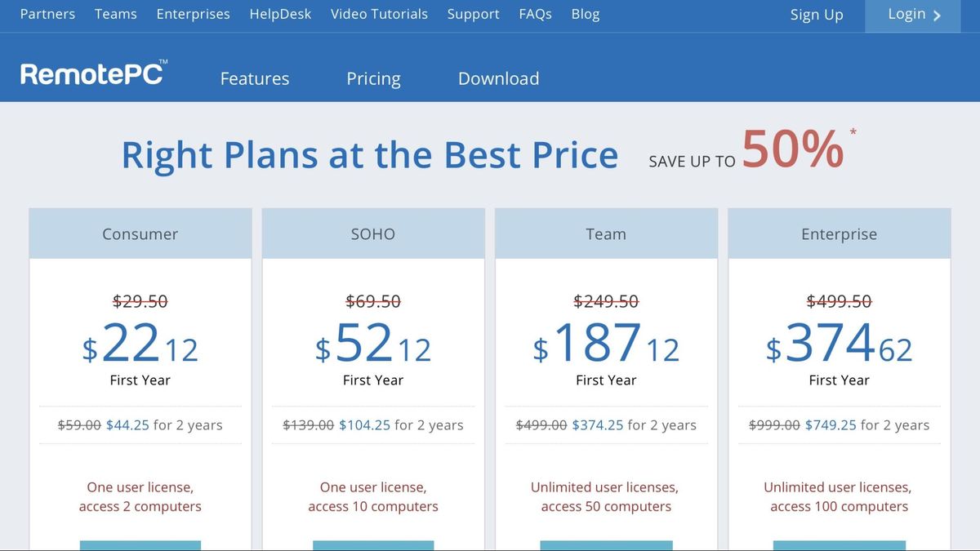The height and width of the screenshot is (551, 980).
Task: Visit the Enterprises section
Action: 194,14
